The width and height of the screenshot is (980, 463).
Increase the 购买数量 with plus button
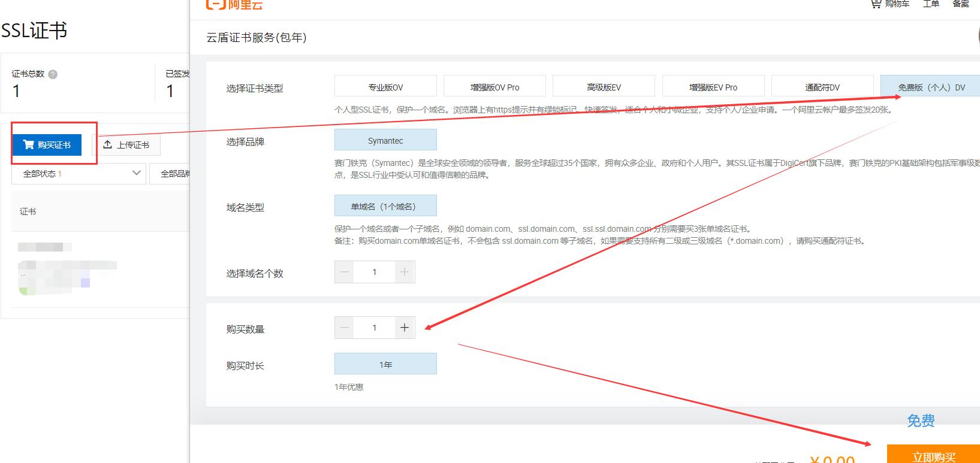405,328
